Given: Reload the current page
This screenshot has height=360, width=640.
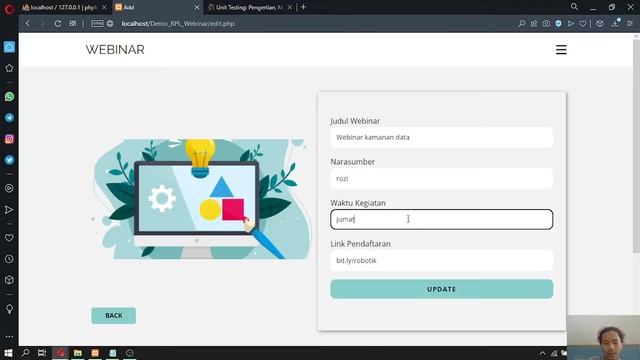Looking at the screenshot, I should point(58,24).
